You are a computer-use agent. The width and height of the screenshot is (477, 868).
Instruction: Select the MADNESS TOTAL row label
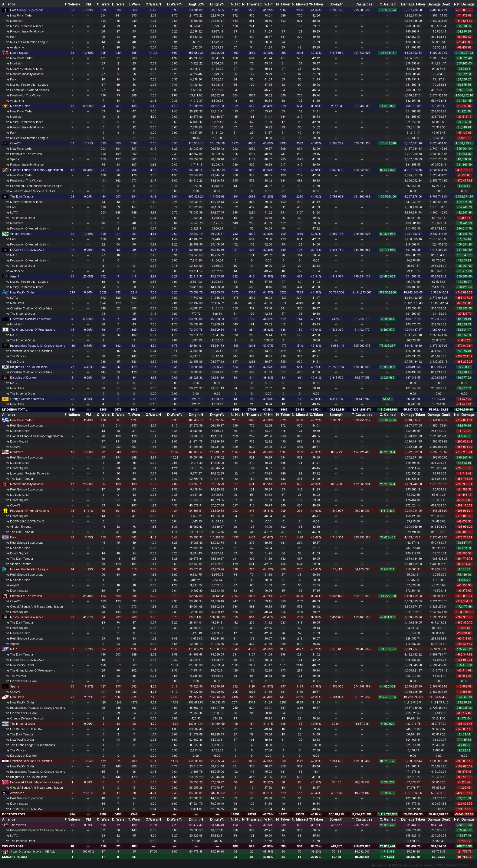15,409
